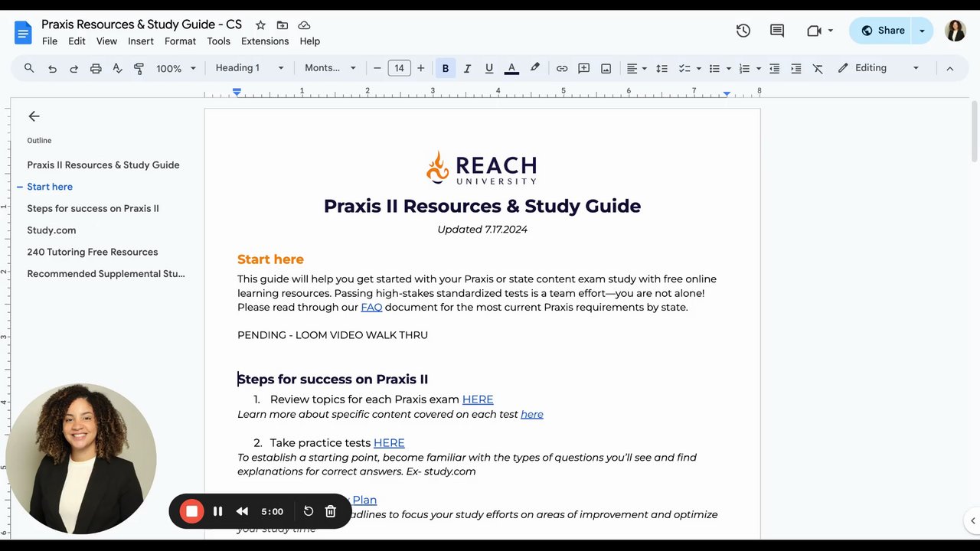
Task: Open bulleted list options arrow
Action: pyautogui.click(x=728, y=68)
